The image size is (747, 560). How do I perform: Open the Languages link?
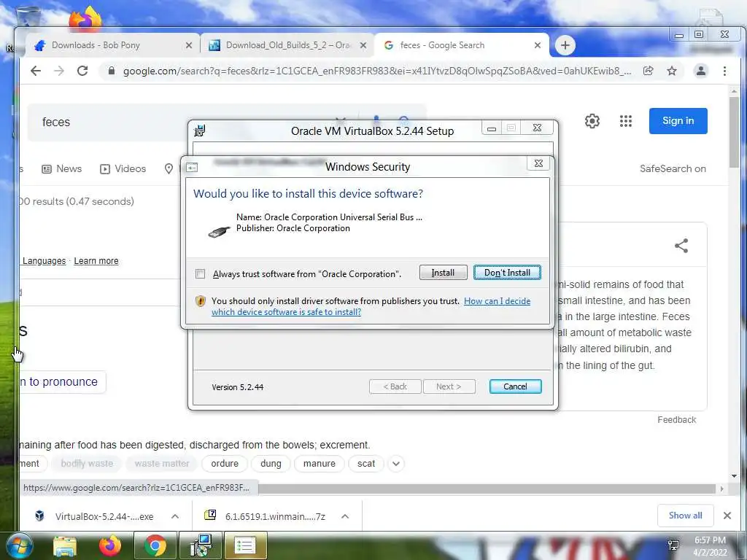44,261
